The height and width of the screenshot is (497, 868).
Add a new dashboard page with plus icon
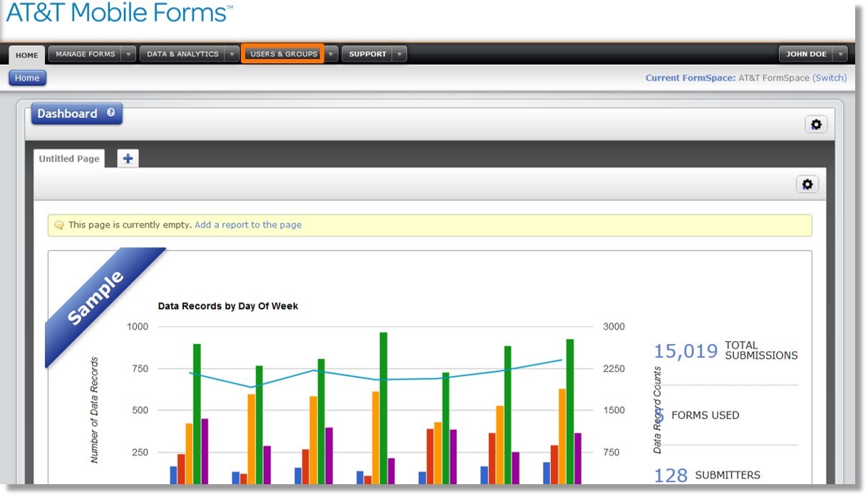pyautogui.click(x=128, y=159)
